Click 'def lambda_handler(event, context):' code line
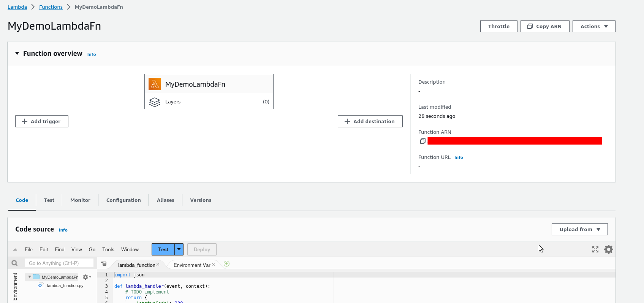644x303 pixels. (x=162, y=286)
